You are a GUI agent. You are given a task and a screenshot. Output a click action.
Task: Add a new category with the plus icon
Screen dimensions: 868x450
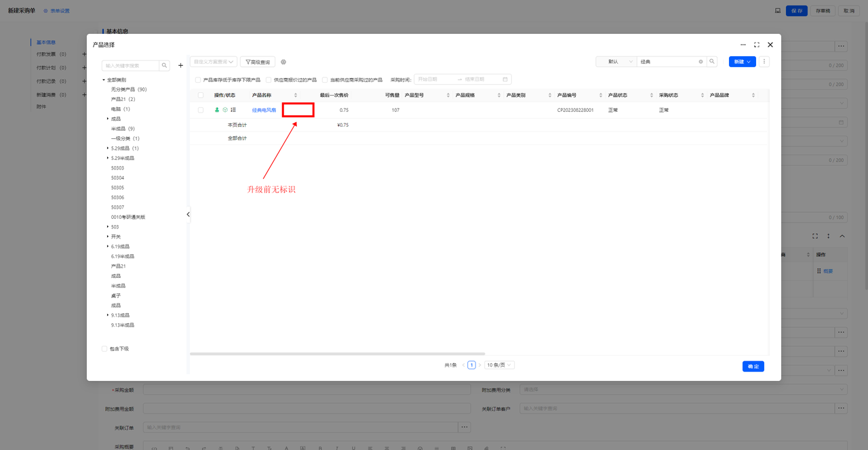point(180,66)
